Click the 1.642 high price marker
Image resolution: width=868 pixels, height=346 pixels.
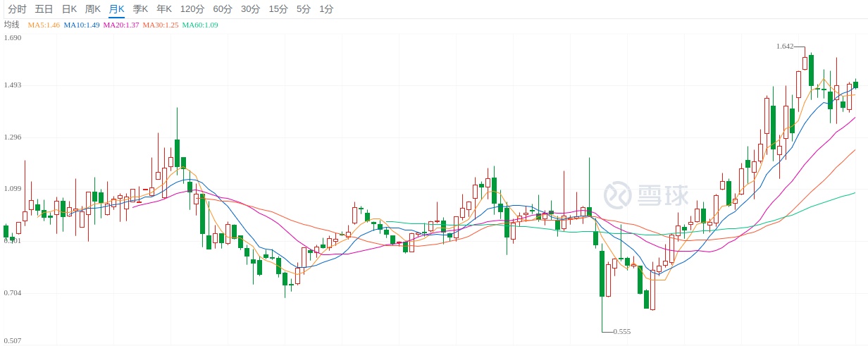(785, 47)
